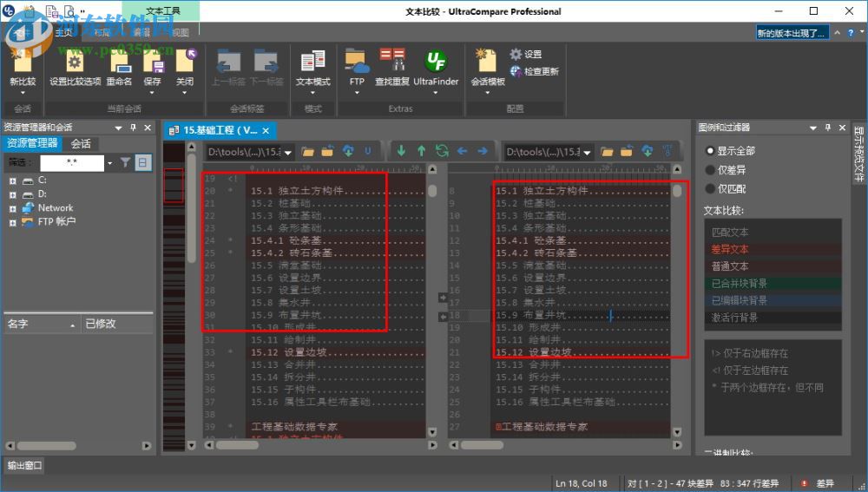Image resolution: width=868 pixels, height=492 pixels.
Task: Go to previous difference with green up arrow
Action: (x=421, y=150)
